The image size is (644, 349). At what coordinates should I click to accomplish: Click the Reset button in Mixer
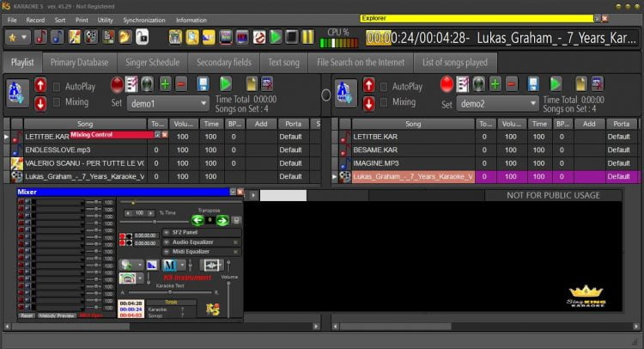coord(27,315)
